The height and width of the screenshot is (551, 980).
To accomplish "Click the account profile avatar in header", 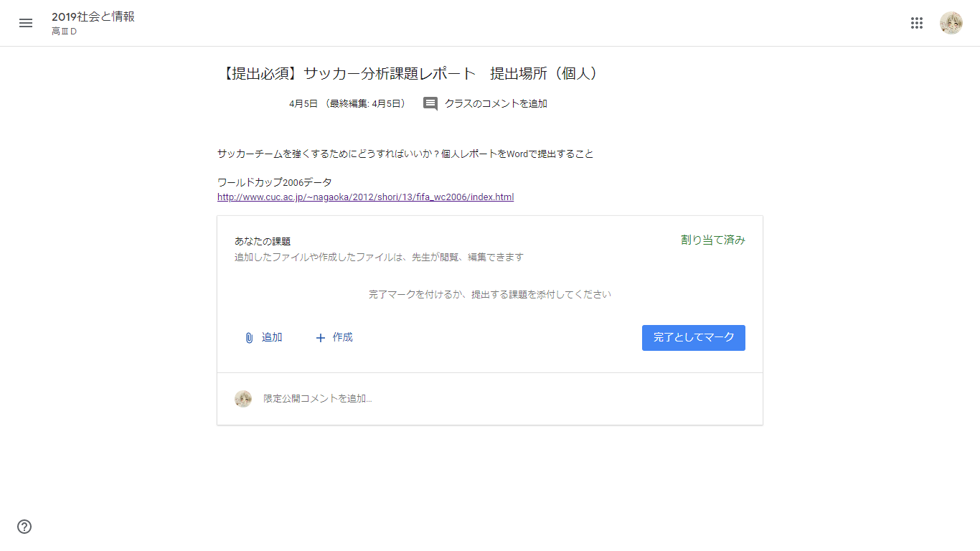I will (x=951, y=23).
